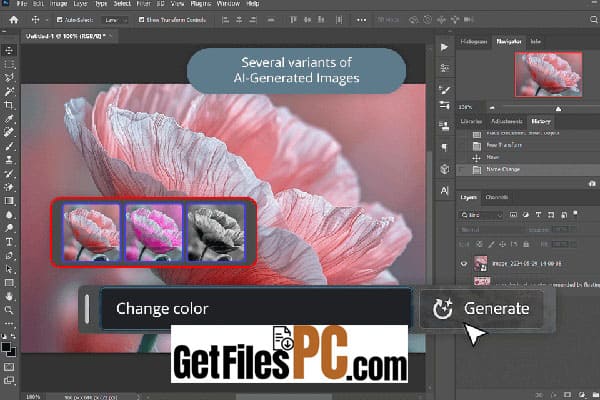Select the Healing Brush tool
600x400 pixels.
pos(9,132)
